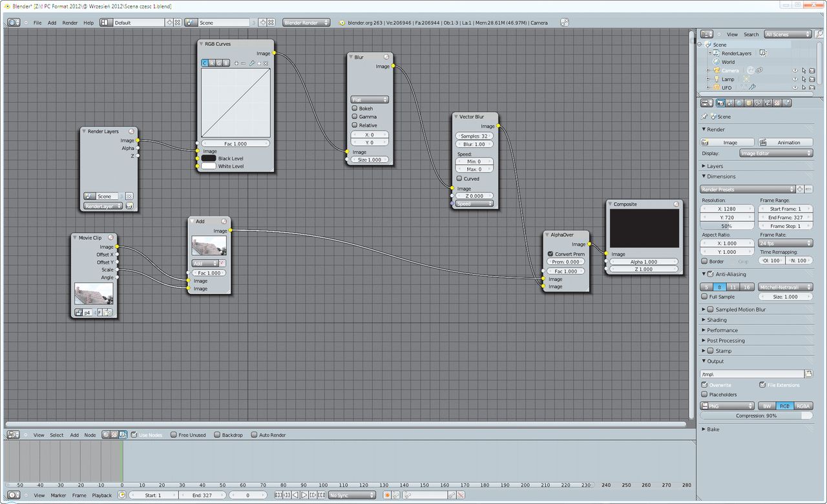The width and height of the screenshot is (827, 504).
Task: Select the World properties tab icon
Action: point(739,103)
